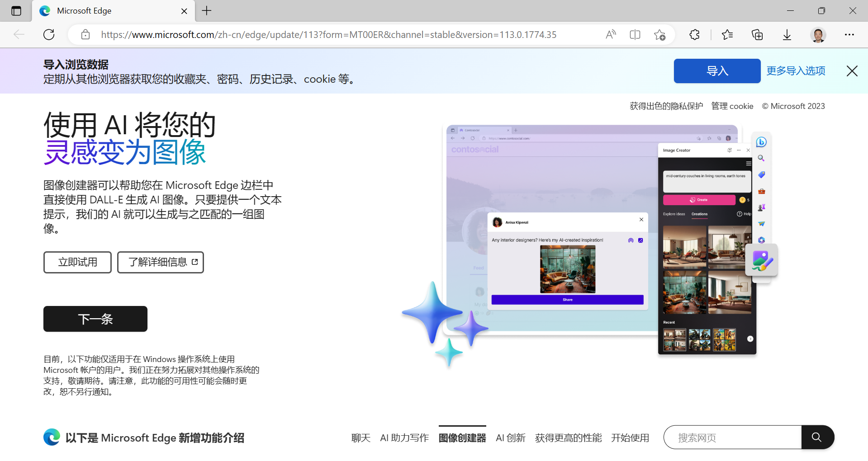Image resolution: width=868 pixels, height=461 pixels.
Task: Open the Downloads icon
Action: [787, 35]
